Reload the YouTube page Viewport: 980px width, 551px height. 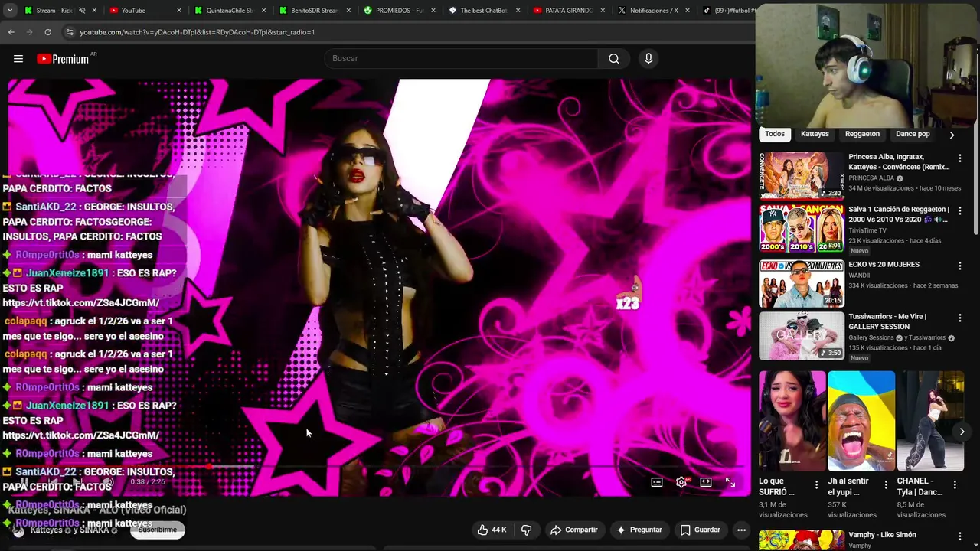tap(47, 32)
